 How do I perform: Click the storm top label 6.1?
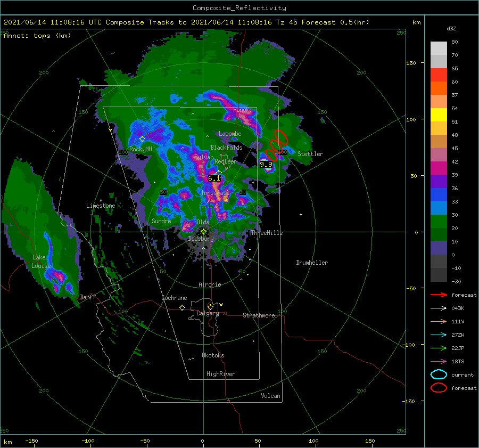tap(214, 178)
